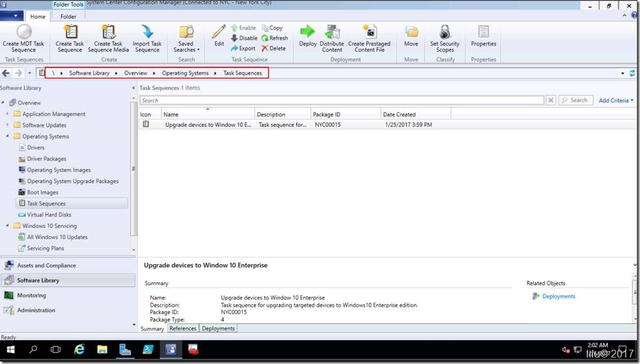Switch to the Home ribbon tab
This screenshot has width=640, height=364.
[38, 16]
